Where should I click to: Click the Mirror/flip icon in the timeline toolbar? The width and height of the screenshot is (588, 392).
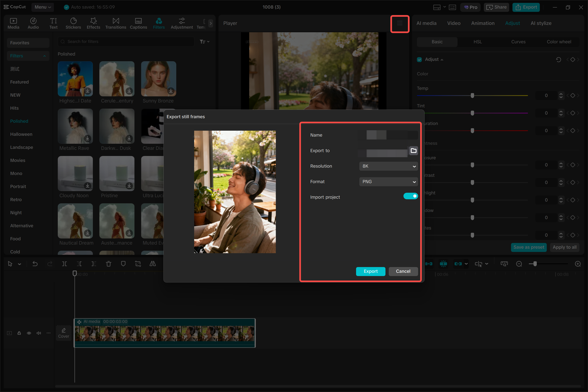pyautogui.click(x=153, y=264)
